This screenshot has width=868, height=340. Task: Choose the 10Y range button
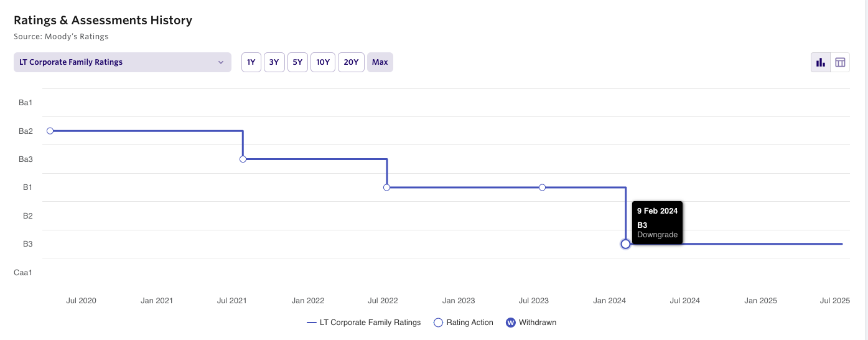tap(323, 62)
